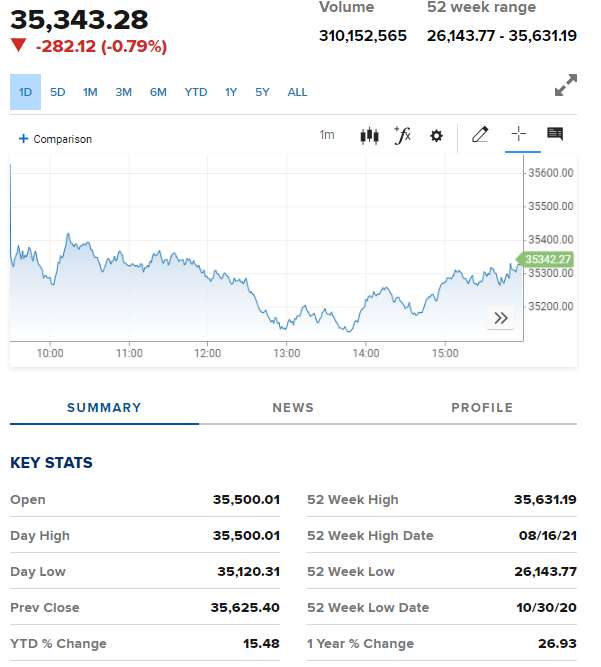Open the candlestick chart type selector
This screenshot has height=667, width=601.
click(x=369, y=136)
